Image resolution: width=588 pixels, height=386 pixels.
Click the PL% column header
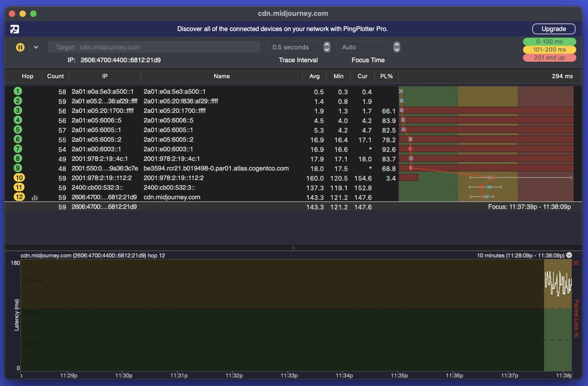[x=387, y=76]
